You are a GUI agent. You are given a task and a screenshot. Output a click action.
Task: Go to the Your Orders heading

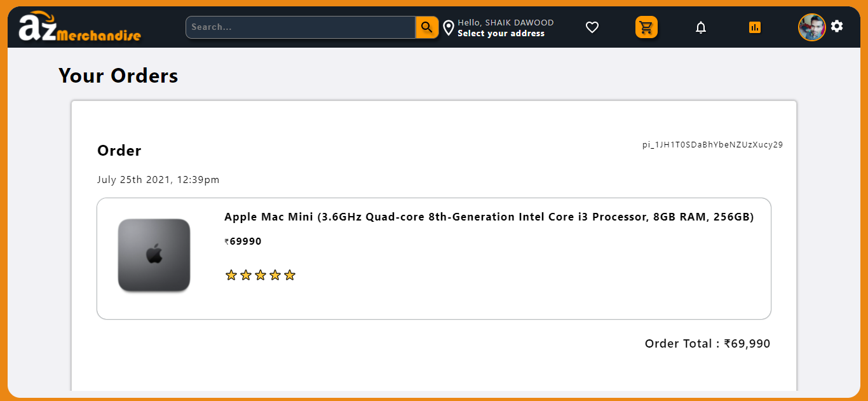click(x=118, y=76)
